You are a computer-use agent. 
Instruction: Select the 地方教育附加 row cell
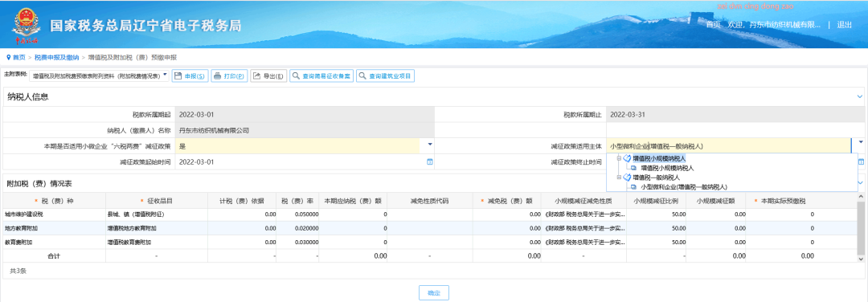pyautogui.click(x=54, y=228)
